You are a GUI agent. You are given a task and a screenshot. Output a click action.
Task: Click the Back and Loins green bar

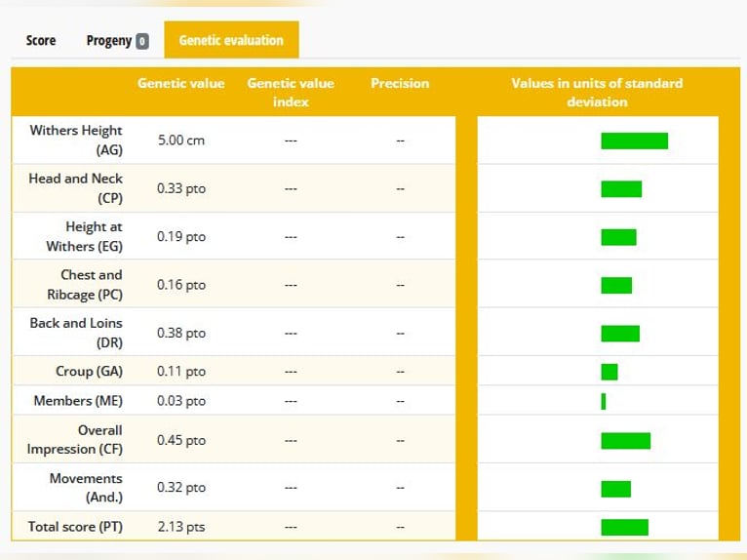(620, 333)
